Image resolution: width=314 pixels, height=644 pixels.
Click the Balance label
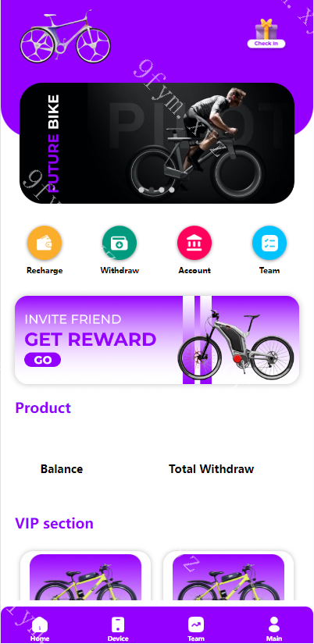coord(62,469)
